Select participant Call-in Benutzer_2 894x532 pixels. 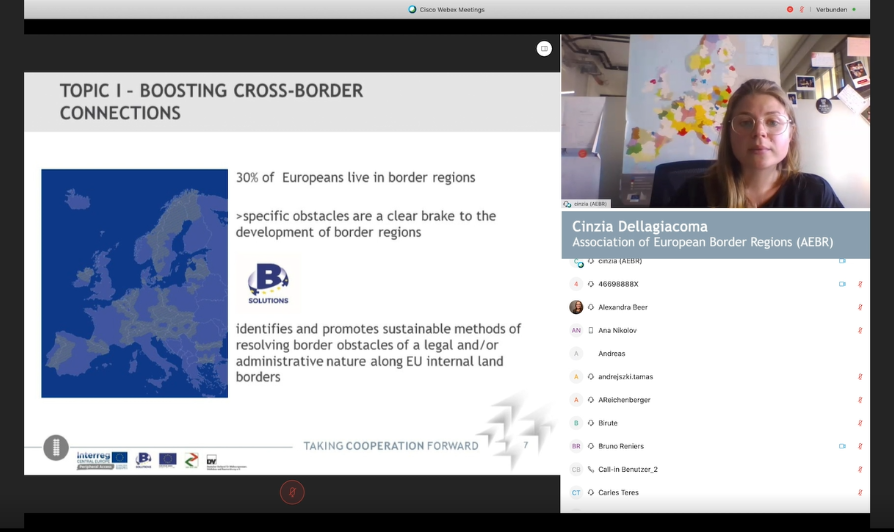pos(716,469)
